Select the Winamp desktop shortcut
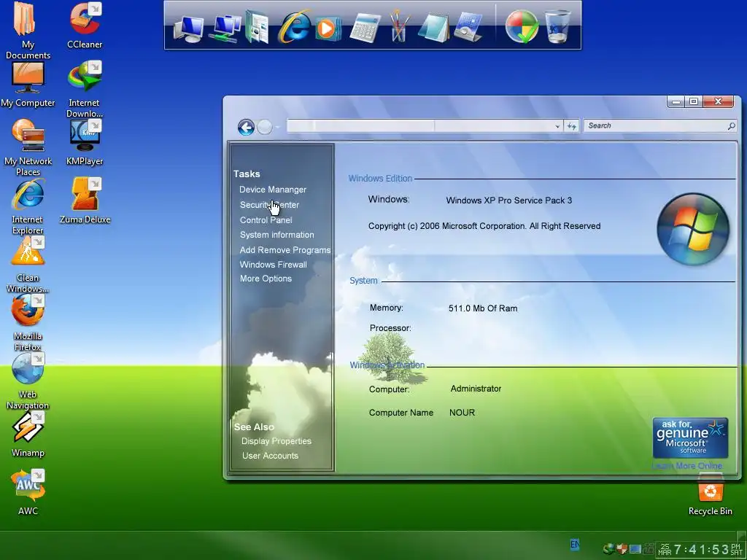This screenshot has width=747, height=560. point(28,435)
